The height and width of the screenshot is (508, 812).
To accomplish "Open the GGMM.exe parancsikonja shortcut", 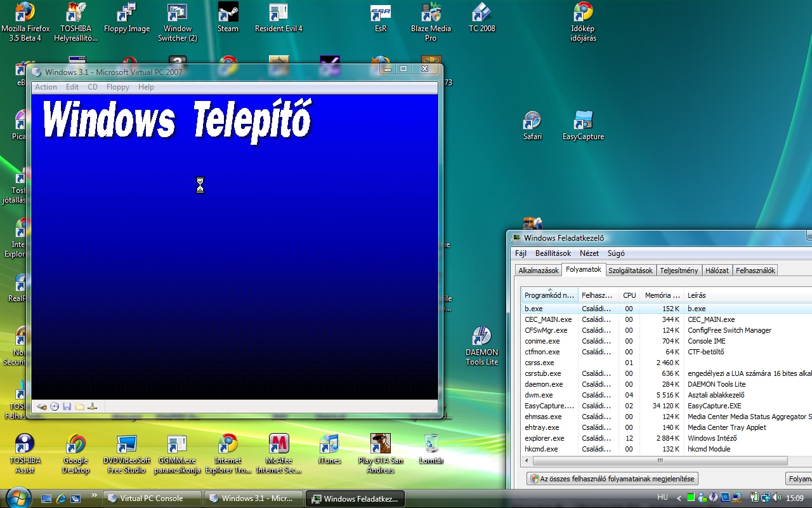I will 178,453.
